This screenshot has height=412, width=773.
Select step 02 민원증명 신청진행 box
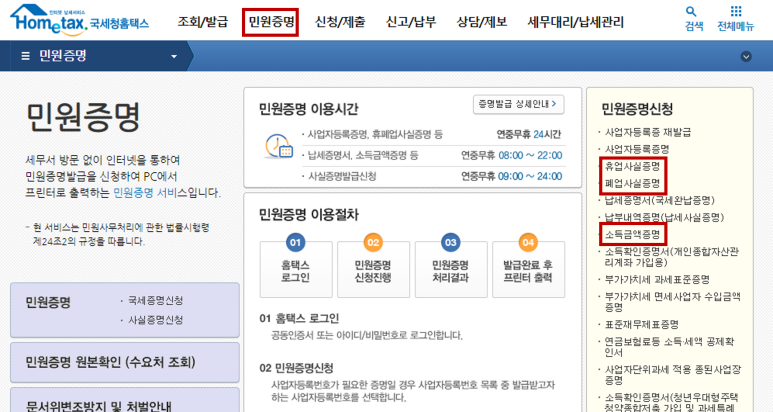click(373, 270)
